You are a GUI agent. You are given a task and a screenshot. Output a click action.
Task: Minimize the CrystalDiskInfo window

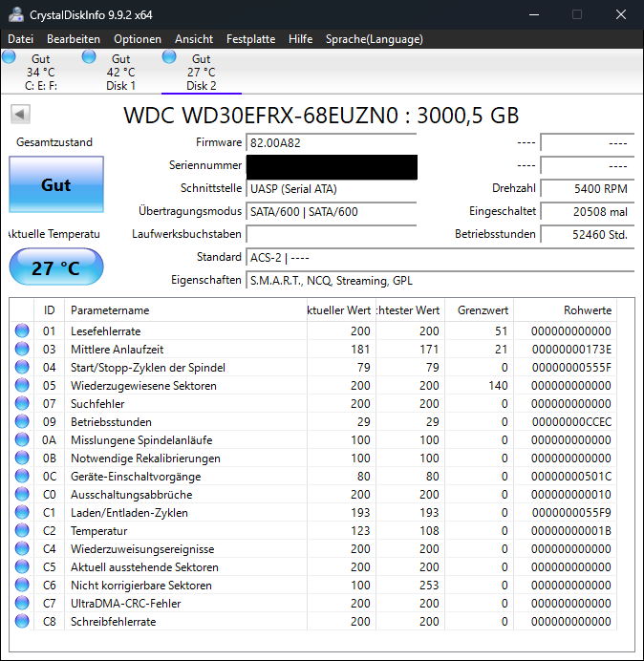point(534,14)
